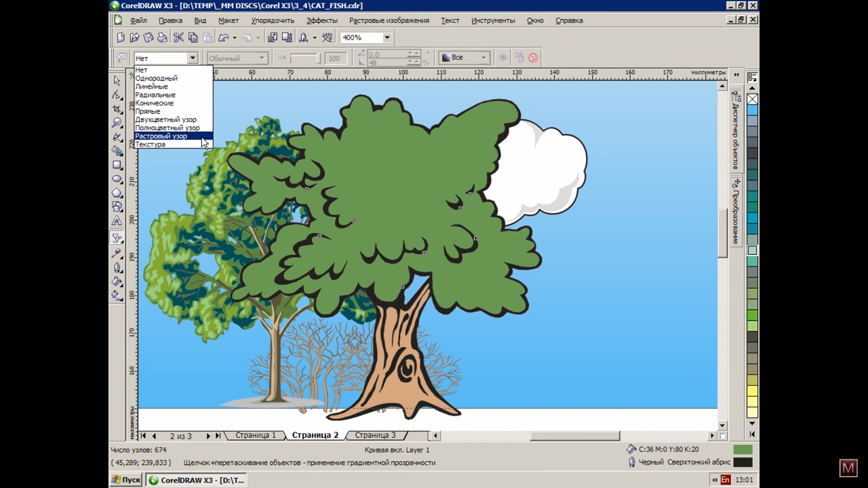This screenshot has height=488, width=868.
Task: Select the Zoom magnifier tool
Action: (117, 123)
